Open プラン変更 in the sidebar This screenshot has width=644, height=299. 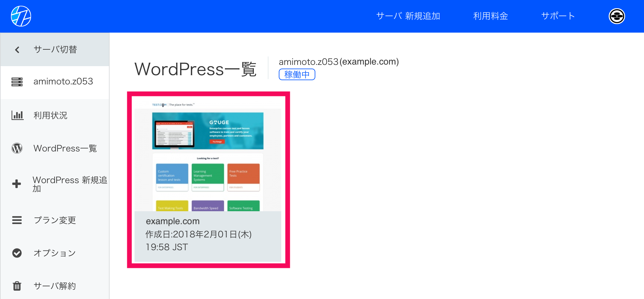[x=55, y=220]
